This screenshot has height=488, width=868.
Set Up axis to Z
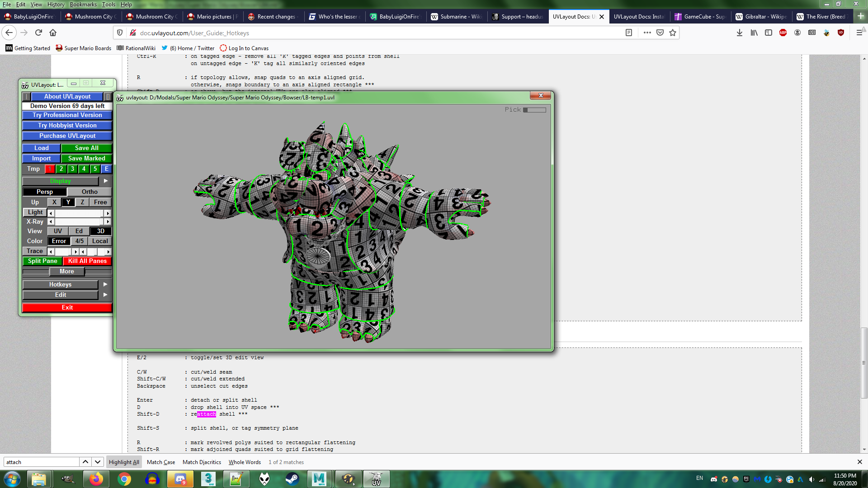[82, 202]
